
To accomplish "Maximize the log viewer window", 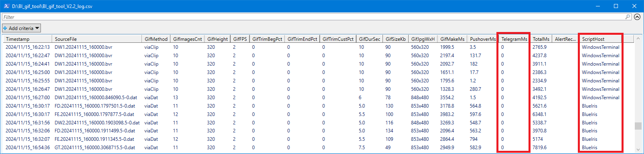I will [616, 6].
